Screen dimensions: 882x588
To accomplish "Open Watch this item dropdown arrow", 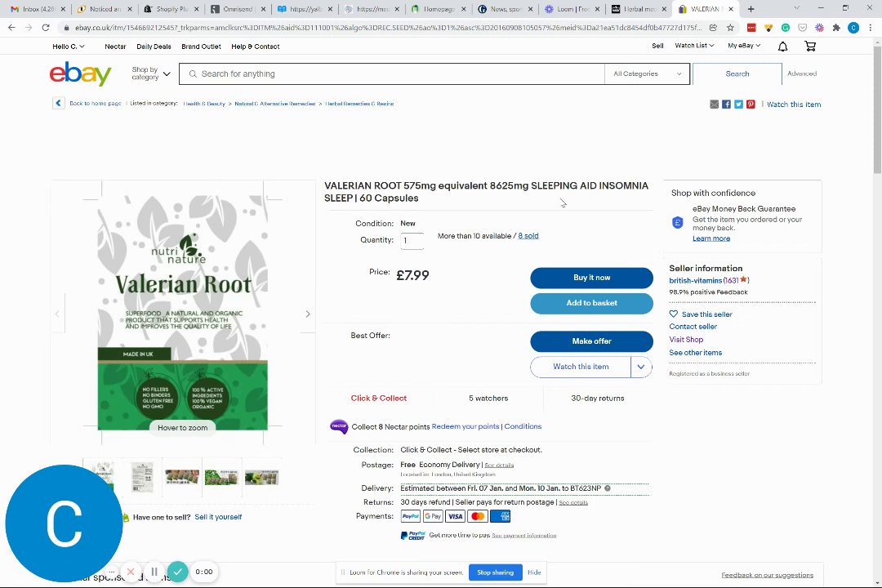I will tap(641, 367).
